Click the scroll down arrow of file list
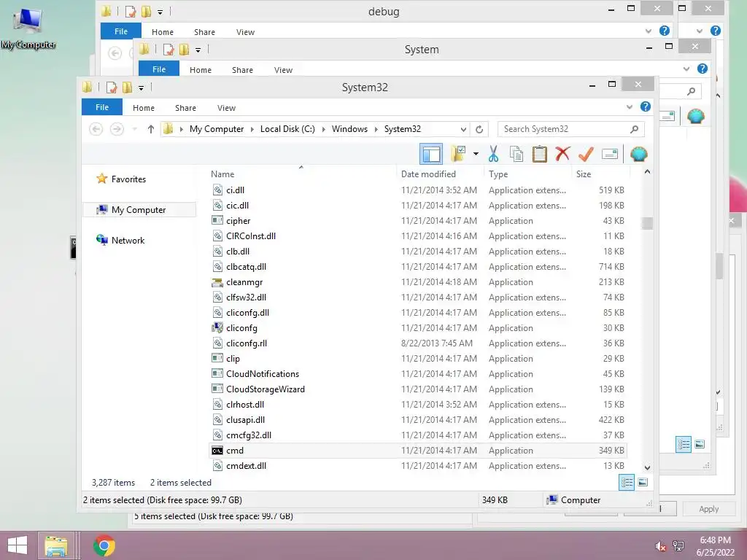Image resolution: width=747 pixels, height=560 pixels. point(647,467)
